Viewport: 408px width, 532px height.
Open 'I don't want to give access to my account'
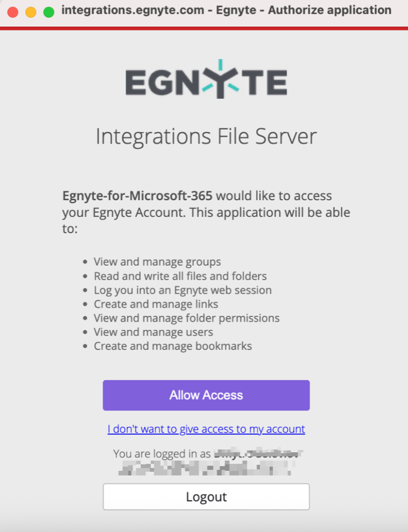click(x=206, y=429)
